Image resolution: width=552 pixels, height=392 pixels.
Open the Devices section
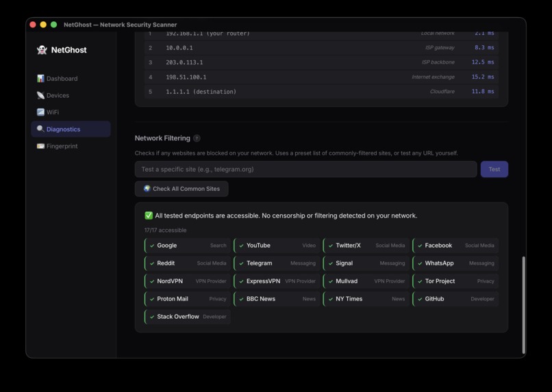pos(71,95)
